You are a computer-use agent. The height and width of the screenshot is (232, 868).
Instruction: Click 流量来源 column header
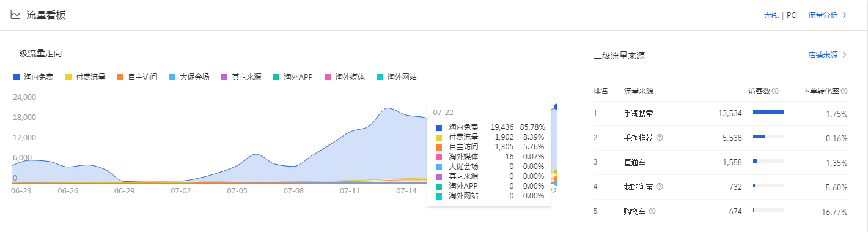(x=638, y=91)
